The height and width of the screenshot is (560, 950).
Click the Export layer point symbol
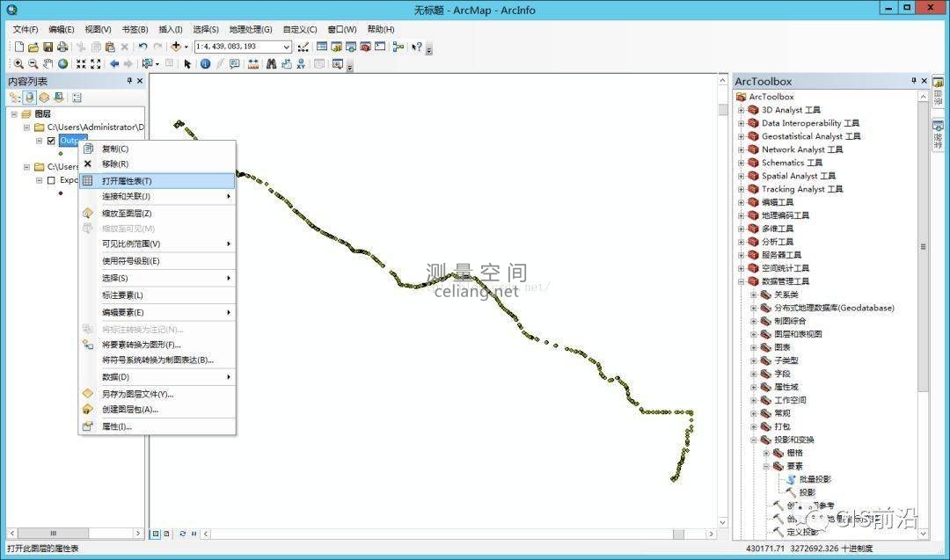click(x=61, y=193)
